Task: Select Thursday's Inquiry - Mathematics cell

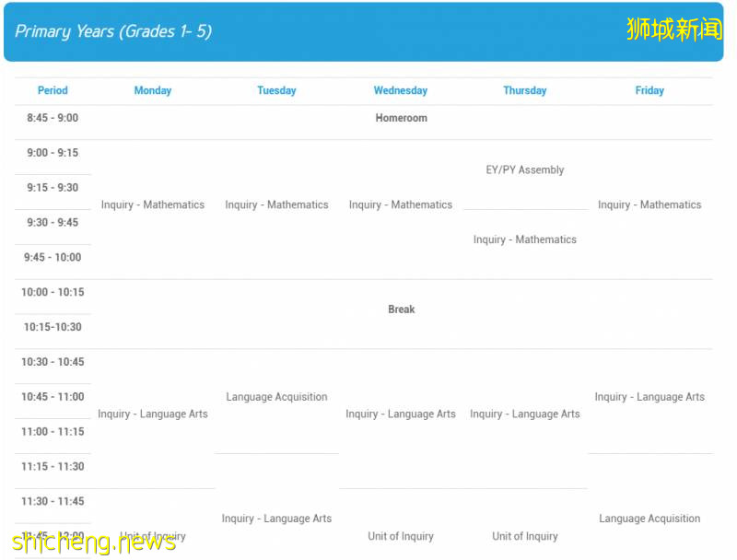Action: (525, 239)
